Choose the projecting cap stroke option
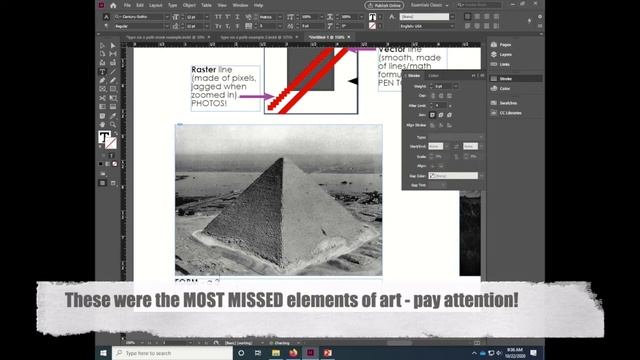This screenshot has width=640, height=360. [x=449, y=96]
